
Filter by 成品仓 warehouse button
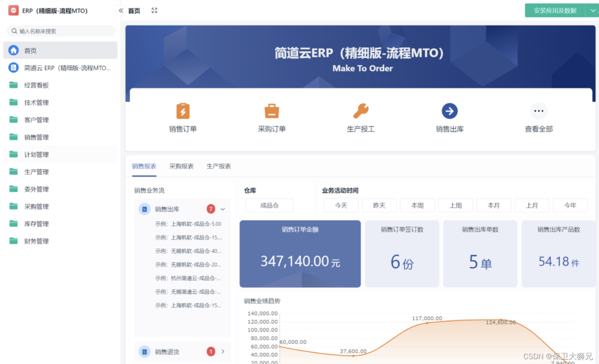point(270,205)
